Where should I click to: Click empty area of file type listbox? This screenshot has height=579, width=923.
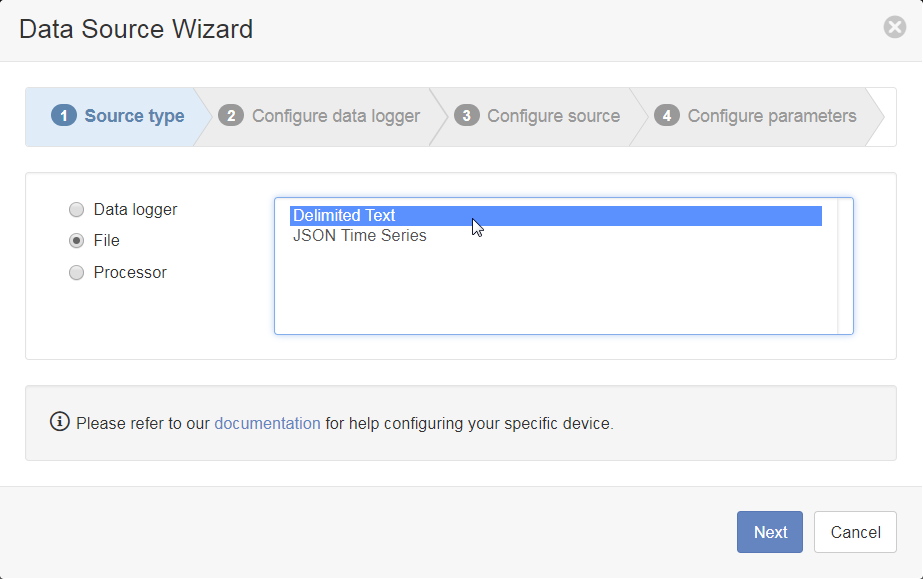coord(556,290)
